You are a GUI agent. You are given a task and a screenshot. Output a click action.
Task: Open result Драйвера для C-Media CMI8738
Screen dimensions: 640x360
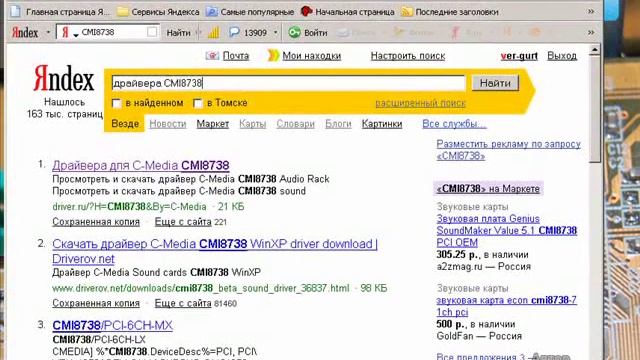coord(141,165)
